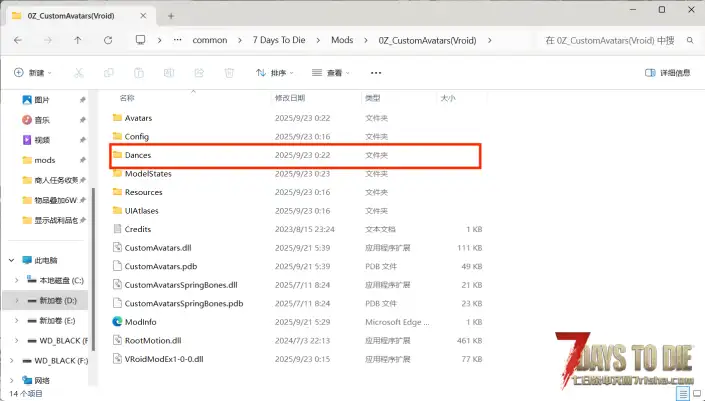Click the Delete trash icon in toolbar

[x=229, y=73]
